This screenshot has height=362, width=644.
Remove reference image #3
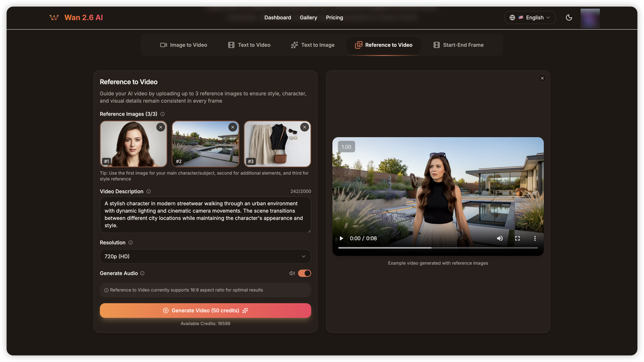pos(304,127)
